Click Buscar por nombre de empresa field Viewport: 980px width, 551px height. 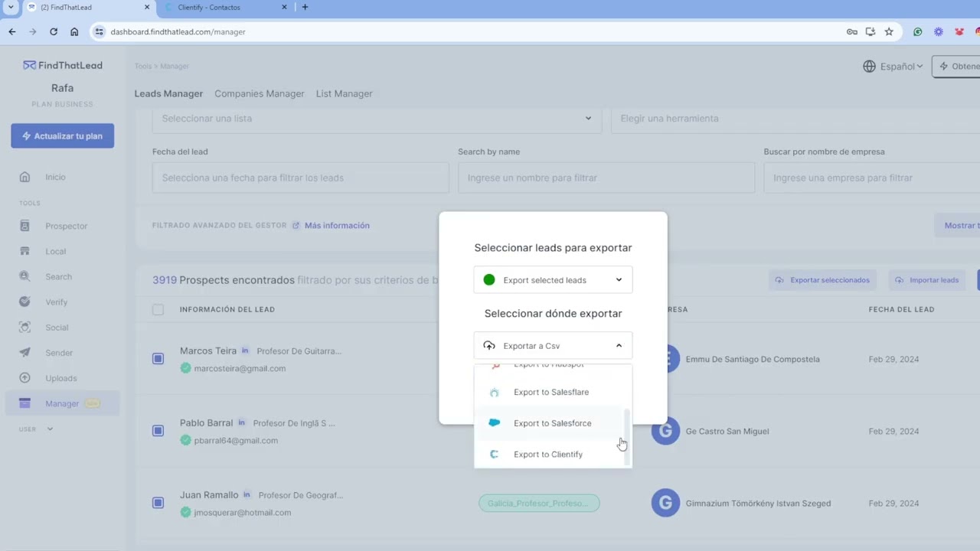click(872, 178)
